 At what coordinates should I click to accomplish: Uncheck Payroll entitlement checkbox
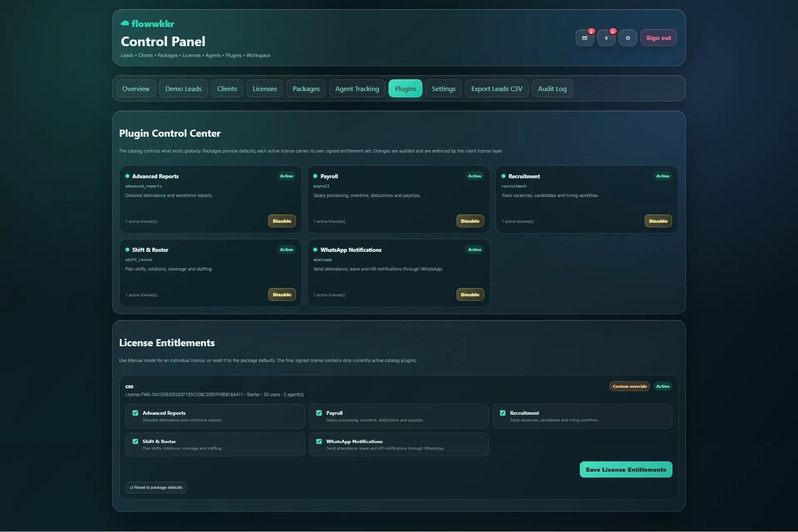(319, 413)
